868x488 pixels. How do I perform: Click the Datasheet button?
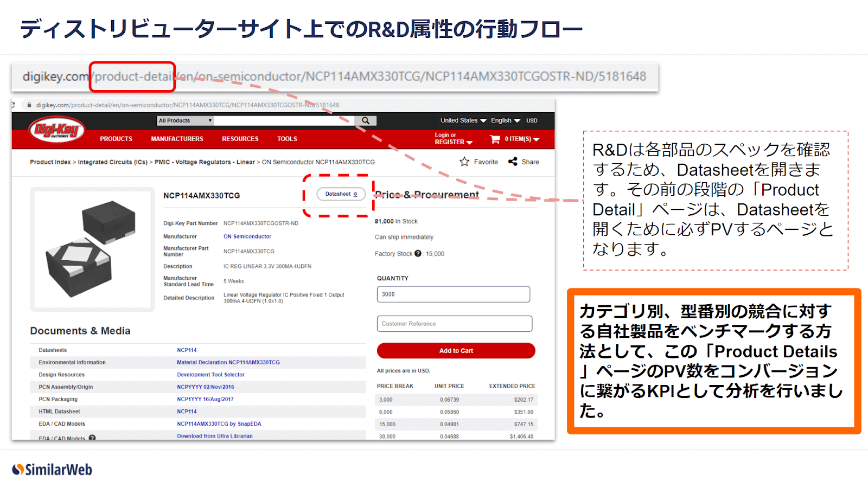click(x=341, y=194)
